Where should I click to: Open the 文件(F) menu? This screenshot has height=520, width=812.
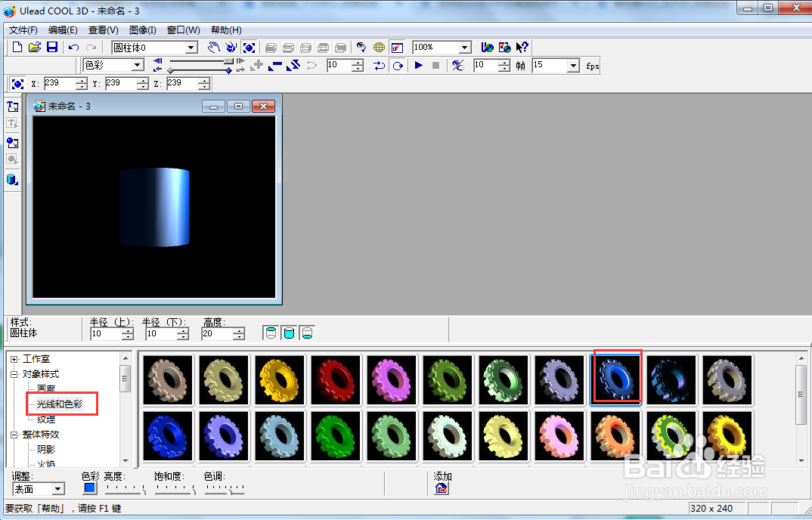point(23,30)
